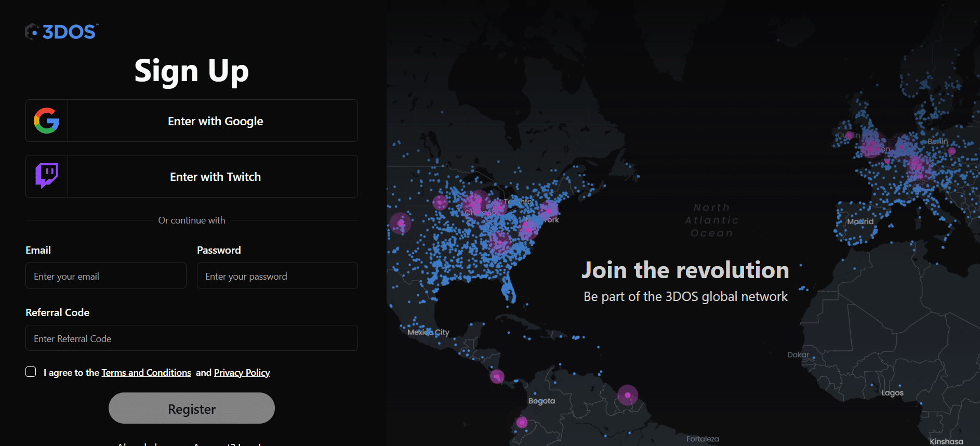The height and width of the screenshot is (446, 980).
Task: Sign up using Enter with Twitch
Action: [x=192, y=176]
